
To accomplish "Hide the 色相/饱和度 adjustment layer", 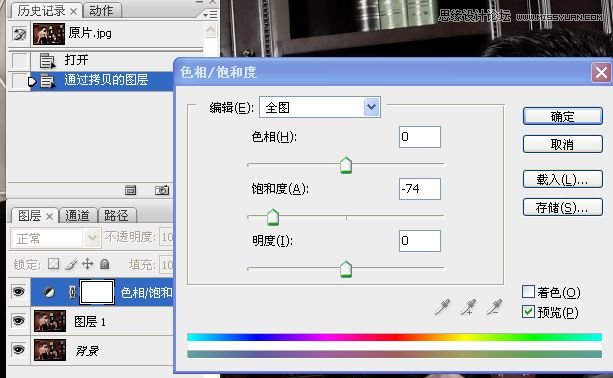I will [18, 292].
